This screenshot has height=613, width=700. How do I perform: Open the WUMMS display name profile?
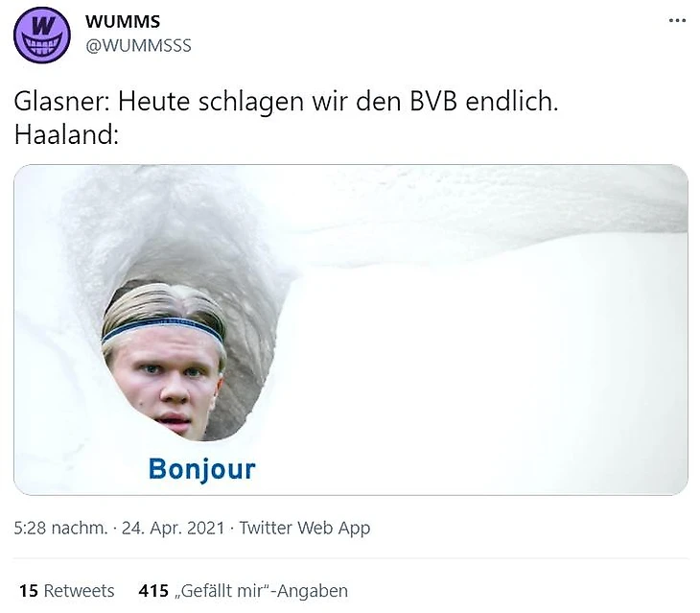(x=123, y=21)
